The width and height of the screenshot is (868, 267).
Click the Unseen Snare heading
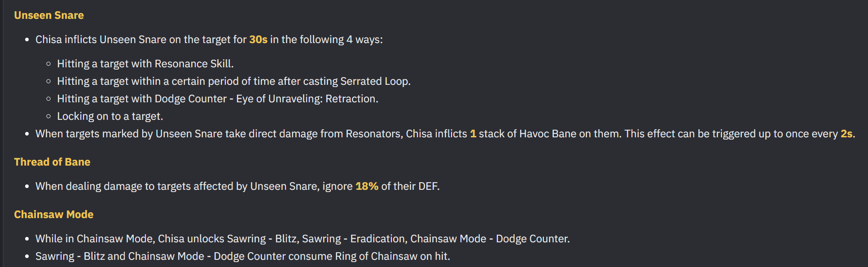coord(49,15)
